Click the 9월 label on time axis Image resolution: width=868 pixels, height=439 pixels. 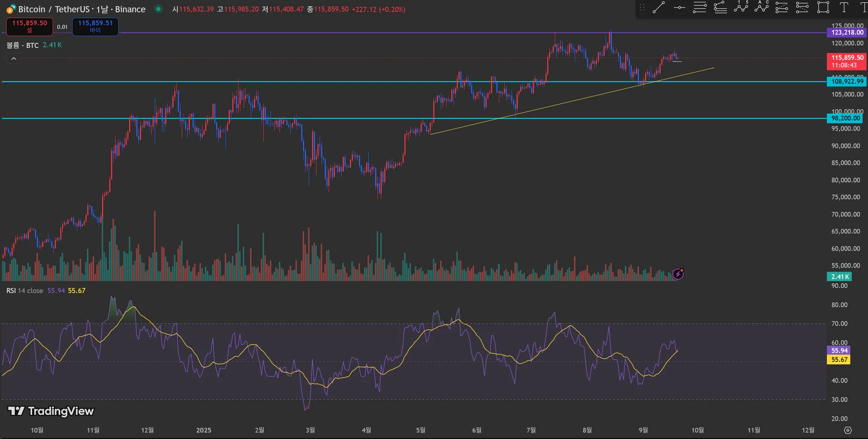(x=643, y=430)
